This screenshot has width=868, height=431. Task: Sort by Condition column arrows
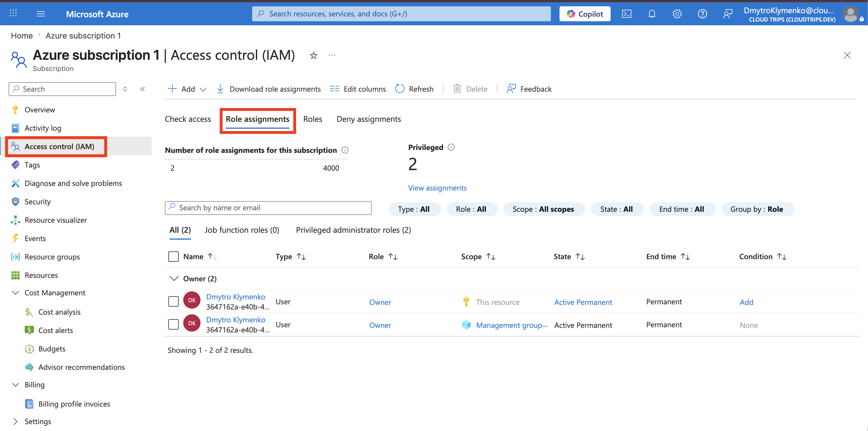pos(782,256)
